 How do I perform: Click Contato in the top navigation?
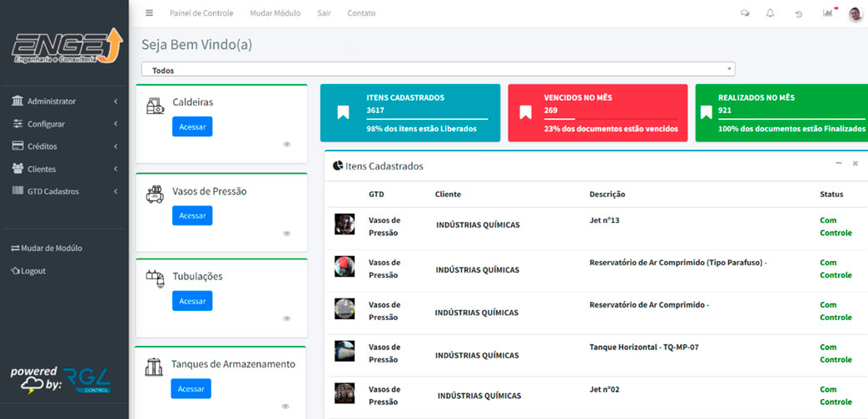[x=361, y=13]
